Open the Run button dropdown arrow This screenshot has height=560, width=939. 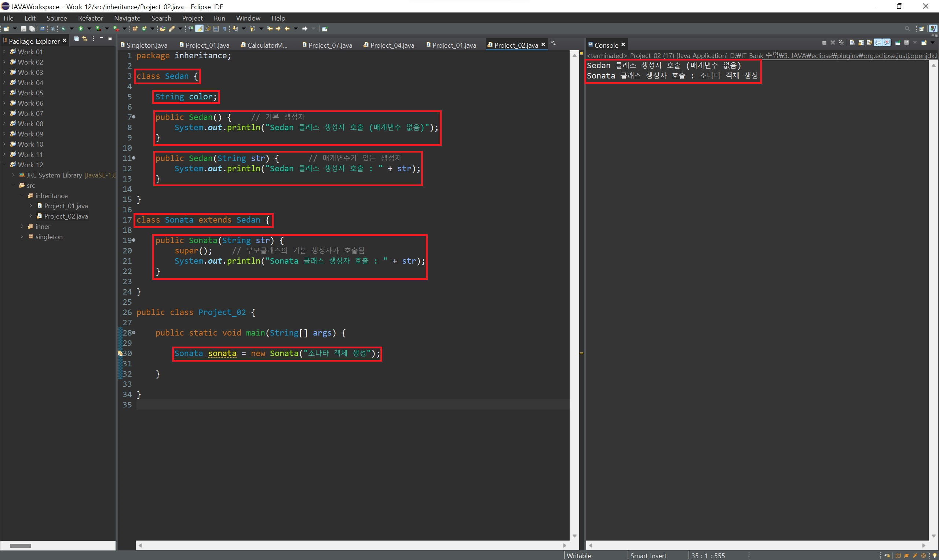[x=89, y=29]
